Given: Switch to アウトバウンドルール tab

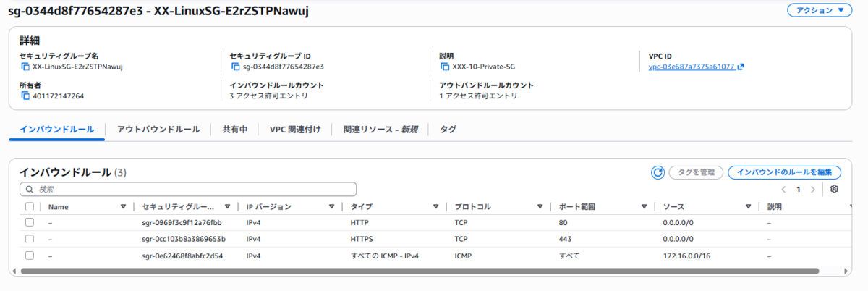Looking at the screenshot, I should [158, 129].
